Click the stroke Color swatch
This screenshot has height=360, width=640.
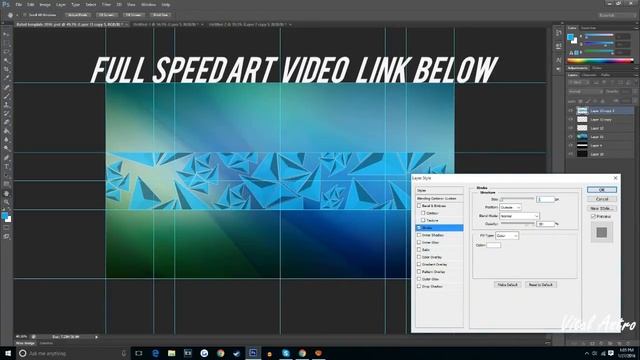pyautogui.click(x=493, y=245)
